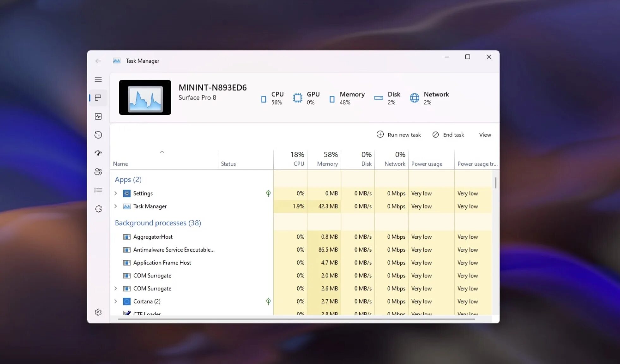Viewport: 620px width, 364px height.
Task: Sort by Memory column header
Action: tap(327, 164)
